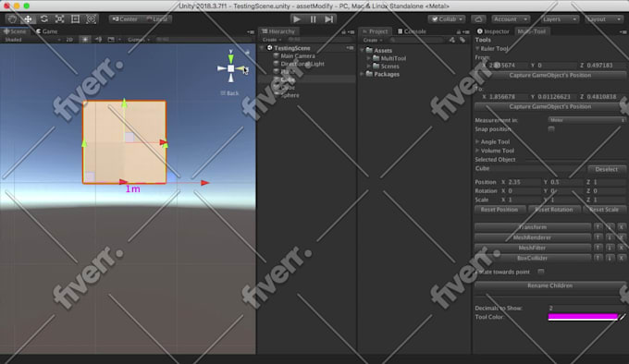
Task: Toggle scene effects image button
Action: tap(111, 40)
